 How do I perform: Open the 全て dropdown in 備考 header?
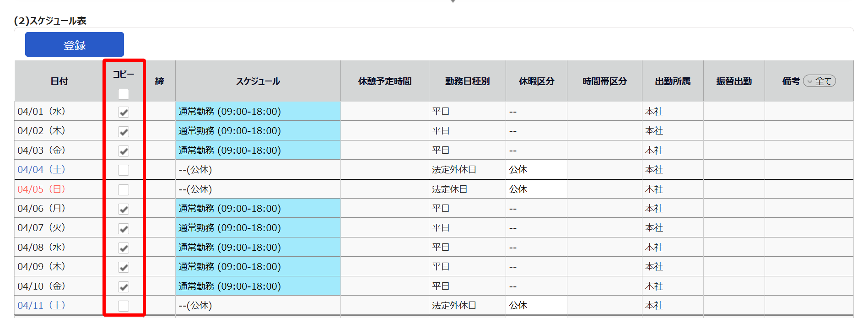pos(819,81)
